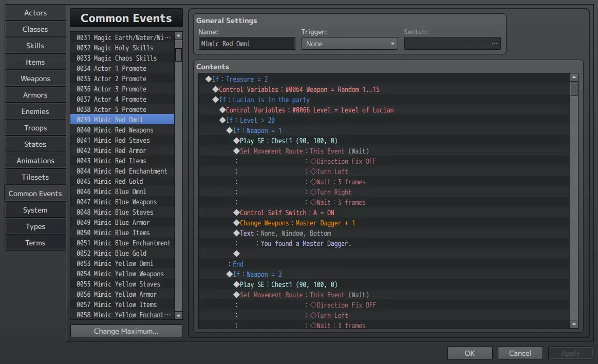Click the Cancel button

[x=520, y=353]
